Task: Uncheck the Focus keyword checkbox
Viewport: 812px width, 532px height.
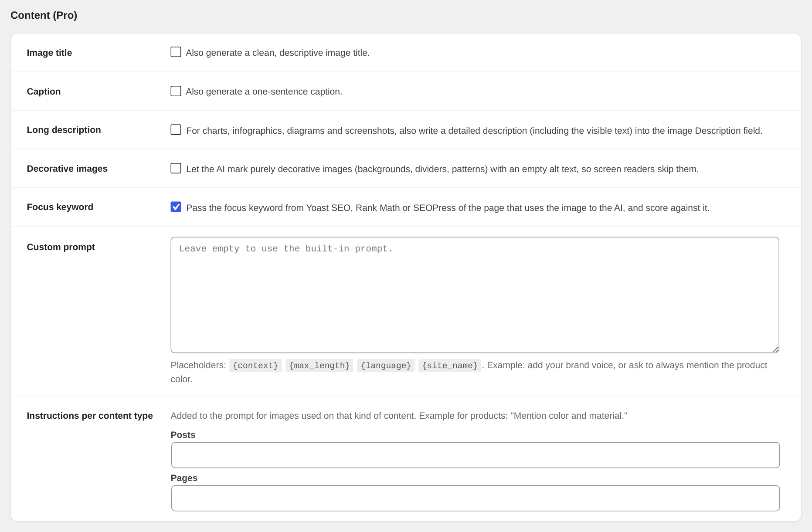Action: (176, 207)
